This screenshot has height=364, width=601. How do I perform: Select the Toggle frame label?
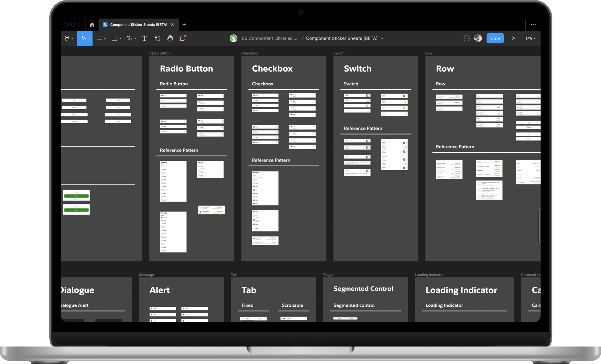[x=328, y=275]
